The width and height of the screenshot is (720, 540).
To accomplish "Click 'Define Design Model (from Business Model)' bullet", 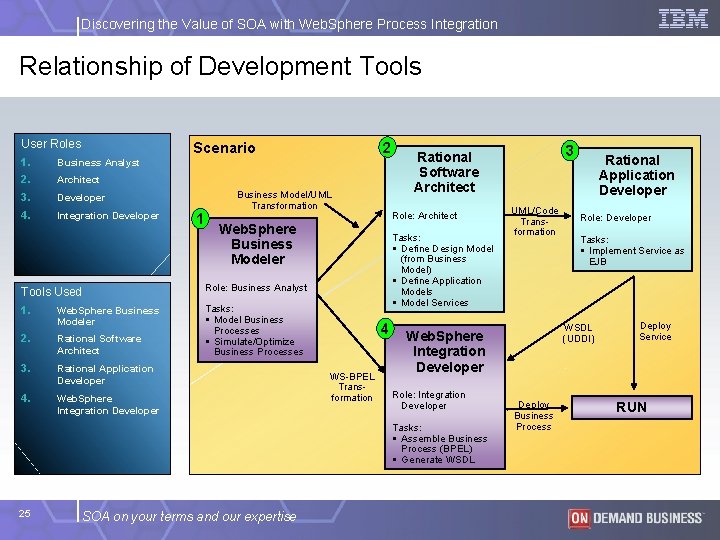I will pyautogui.click(x=444, y=259).
